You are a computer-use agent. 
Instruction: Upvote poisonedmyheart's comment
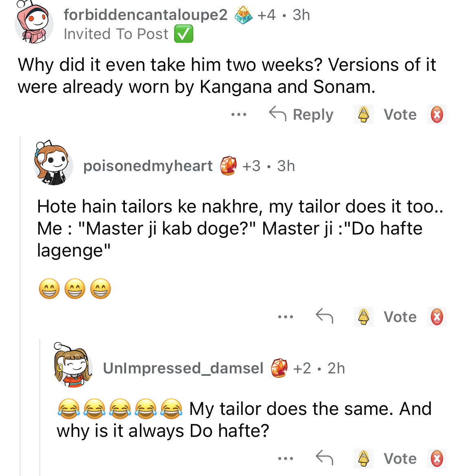pos(363,317)
